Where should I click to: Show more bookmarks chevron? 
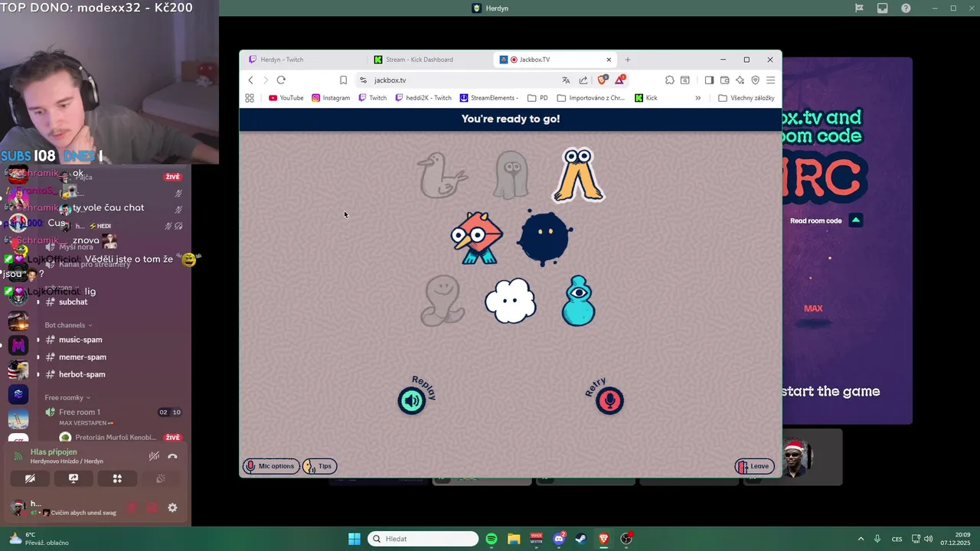pyautogui.click(x=697, y=98)
